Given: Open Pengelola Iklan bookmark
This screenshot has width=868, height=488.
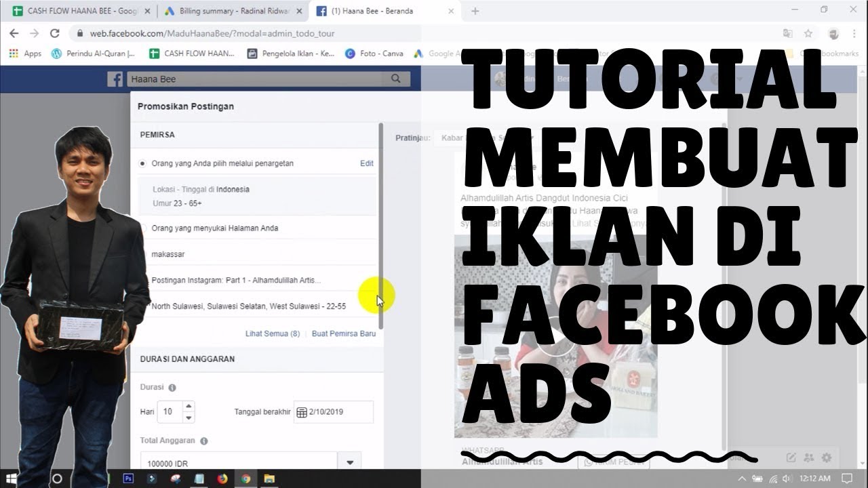Looking at the screenshot, I should tap(291, 54).
